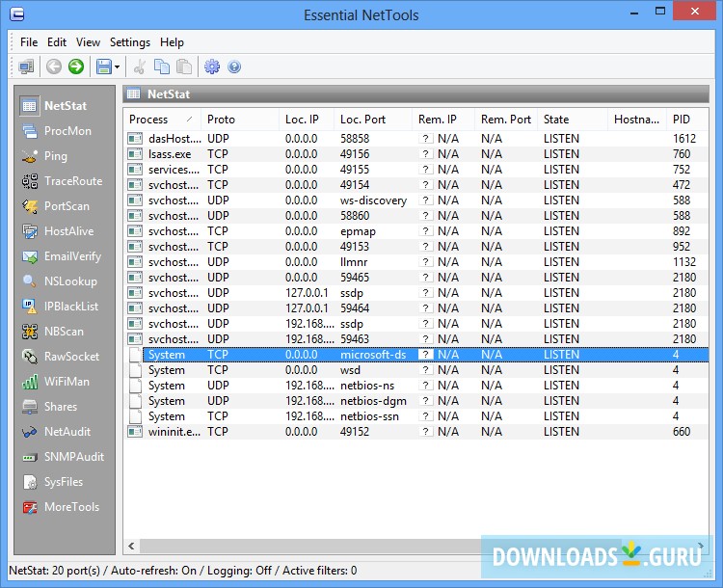Expand the Save dropdown arrow in toolbar
723x588 pixels.
117,67
